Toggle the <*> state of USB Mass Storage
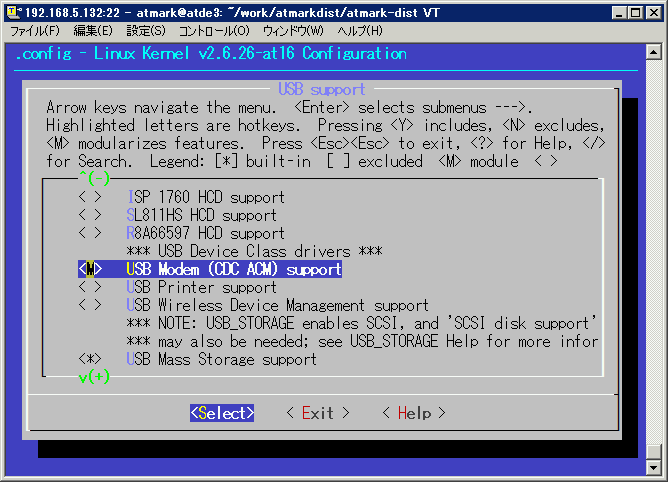 (90, 359)
